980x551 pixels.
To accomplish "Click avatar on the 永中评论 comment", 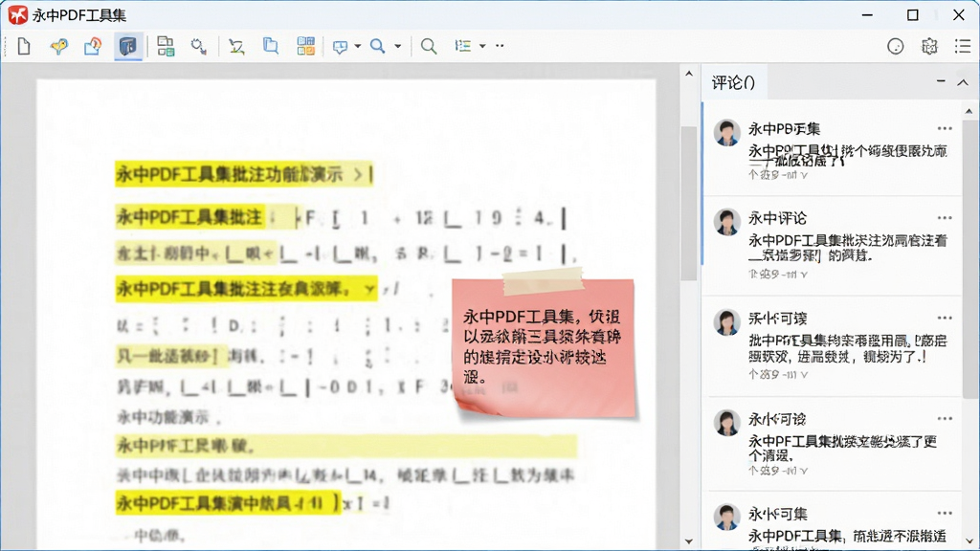I will tap(727, 222).
